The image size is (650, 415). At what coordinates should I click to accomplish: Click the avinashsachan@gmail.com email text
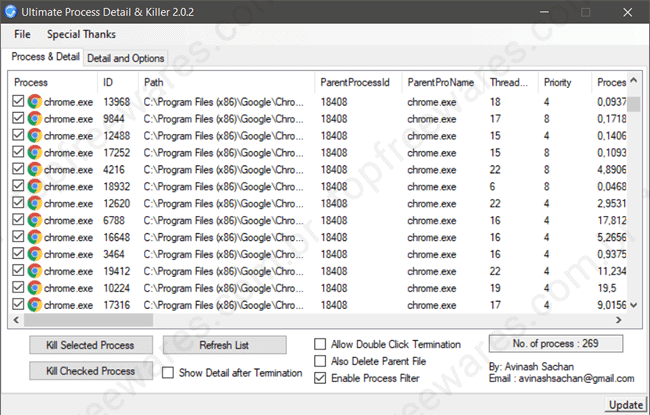coord(576,379)
